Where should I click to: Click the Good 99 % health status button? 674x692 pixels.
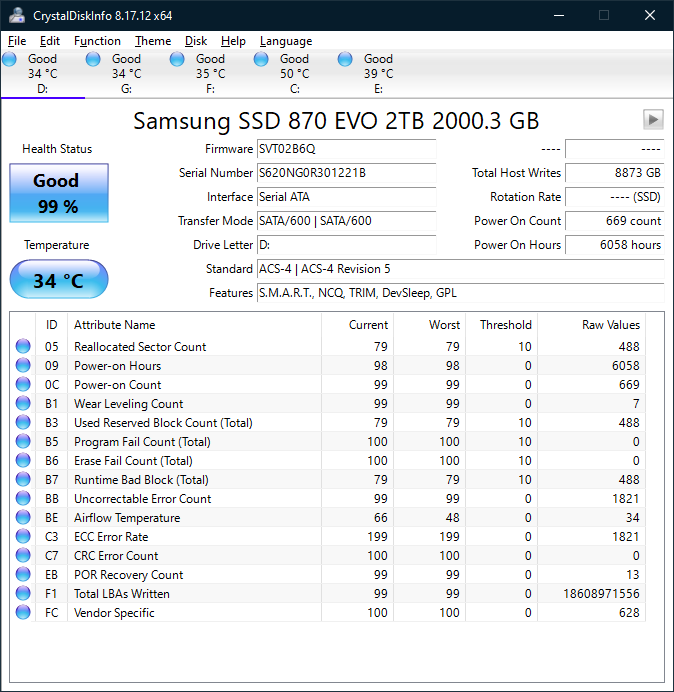coord(59,193)
